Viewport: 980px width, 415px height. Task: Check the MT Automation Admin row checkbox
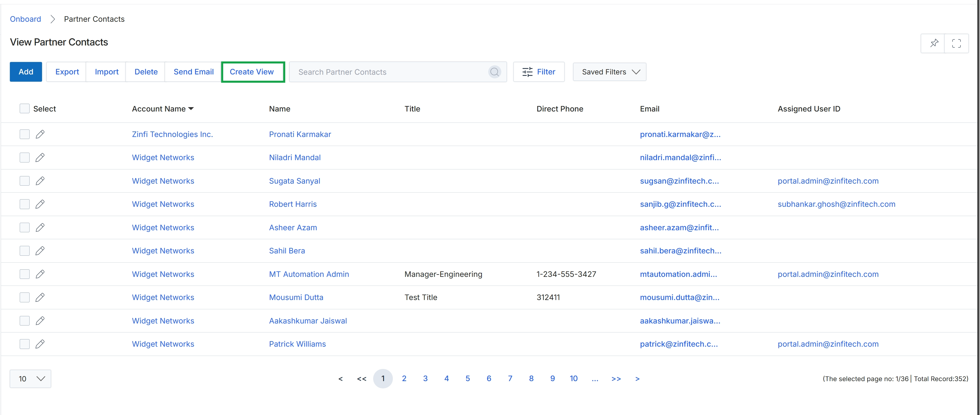pos(25,274)
